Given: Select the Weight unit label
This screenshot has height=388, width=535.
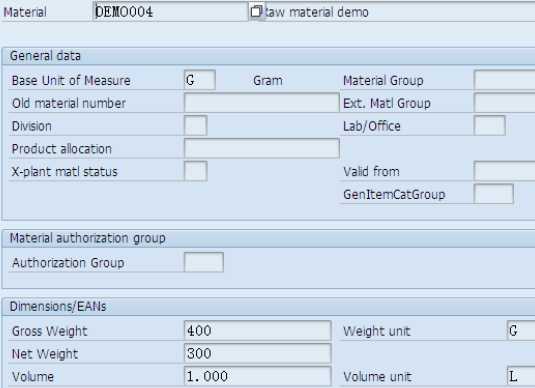Looking at the screenshot, I should [x=377, y=331].
